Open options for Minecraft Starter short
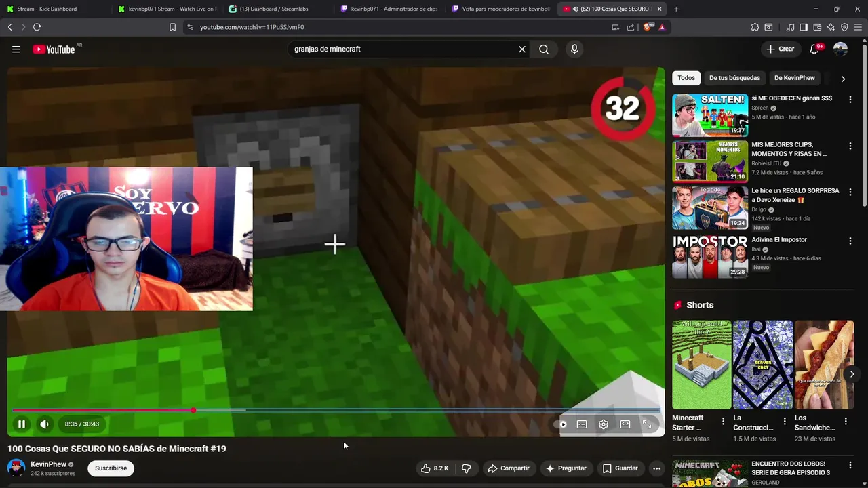This screenshot has width=868, height=488. click(723, 422)
